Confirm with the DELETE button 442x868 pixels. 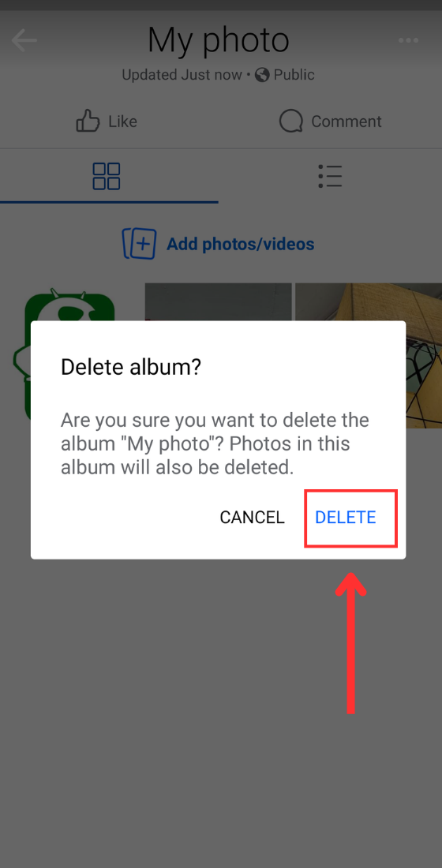pyautogui.click(x=346, y=517)
